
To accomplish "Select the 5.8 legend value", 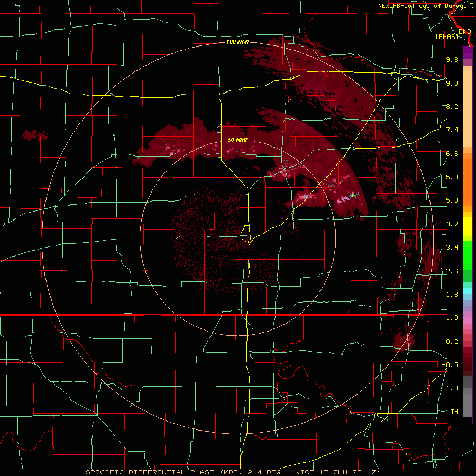I will pos(452,177).
